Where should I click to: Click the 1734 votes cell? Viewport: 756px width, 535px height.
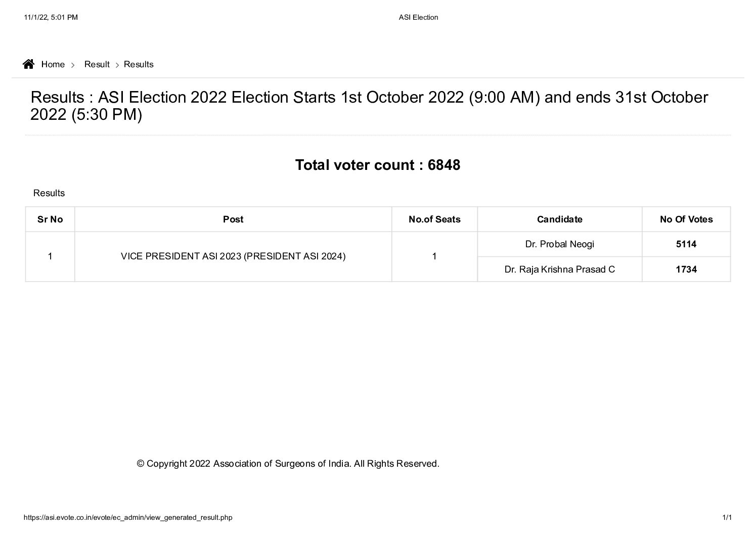click(686, 269)
